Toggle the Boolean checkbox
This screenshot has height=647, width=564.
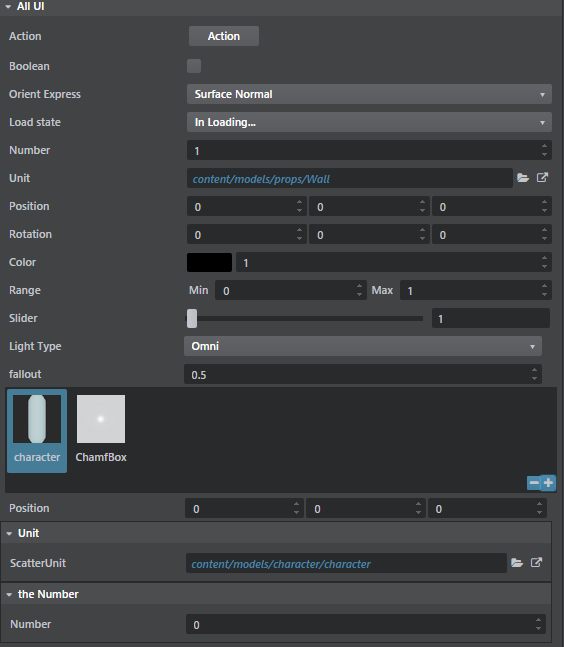194,66
